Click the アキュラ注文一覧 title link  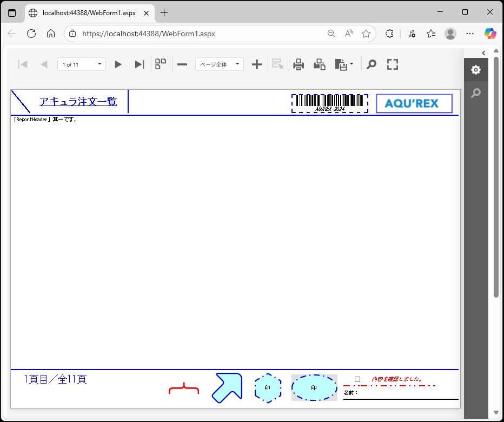78,101
